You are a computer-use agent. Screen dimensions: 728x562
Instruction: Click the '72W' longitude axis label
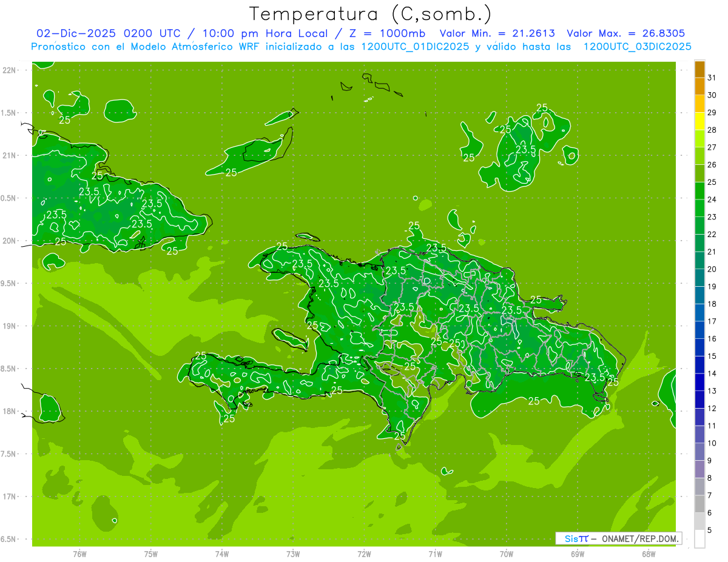[x=364, y=554]
